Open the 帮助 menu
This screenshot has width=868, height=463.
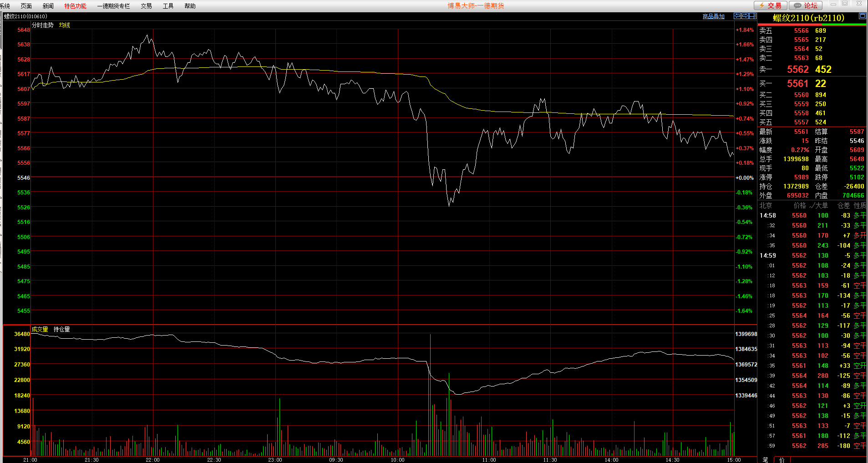tap(190, 6)
